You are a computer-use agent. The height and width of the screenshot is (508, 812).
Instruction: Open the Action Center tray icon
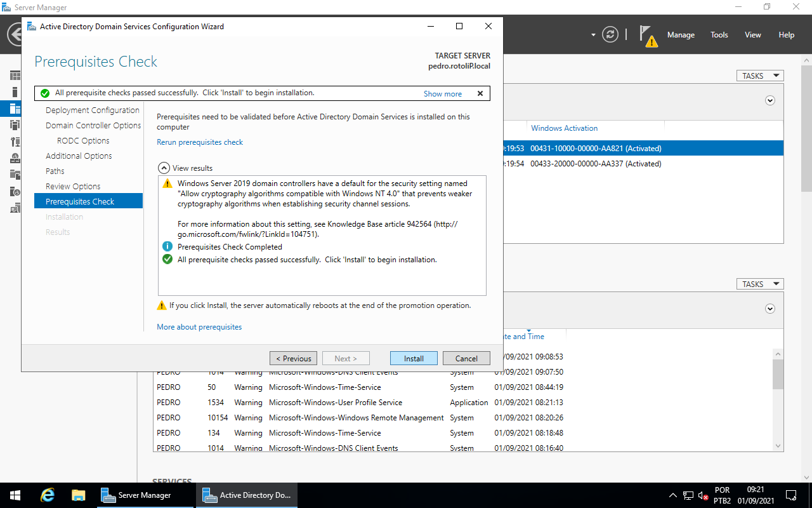point(790,495)
